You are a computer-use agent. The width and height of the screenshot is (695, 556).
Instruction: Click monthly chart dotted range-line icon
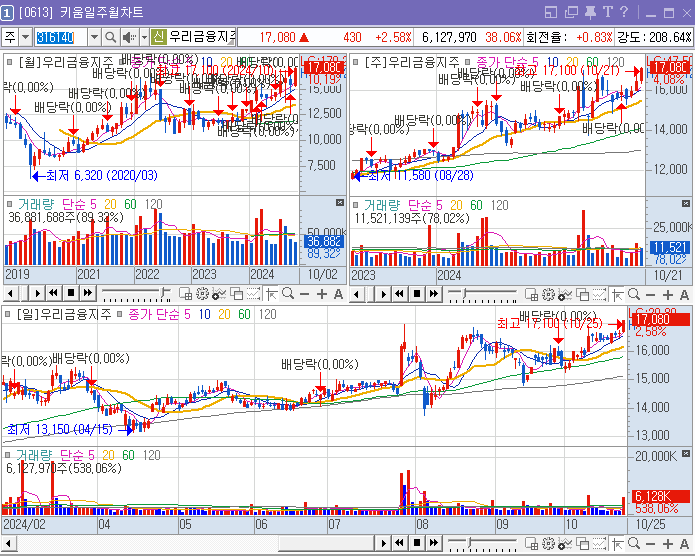tap(253, 294)
